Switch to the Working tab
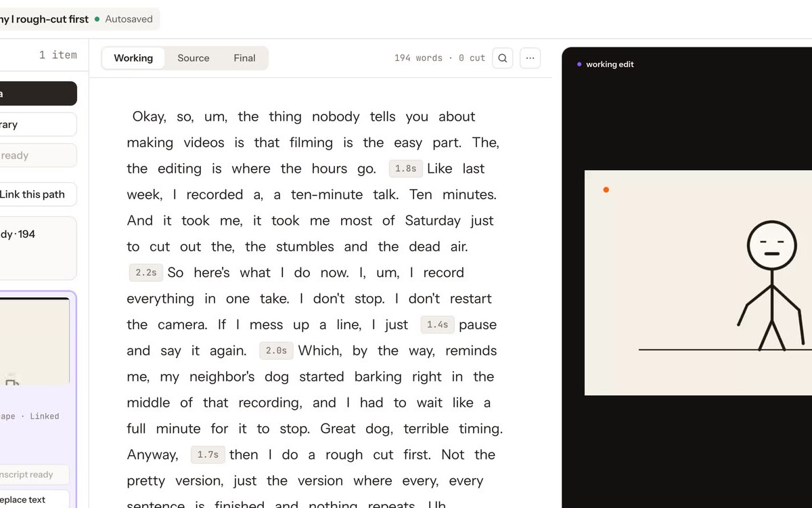Screen dimensions: 812x508 coord(133,58)
